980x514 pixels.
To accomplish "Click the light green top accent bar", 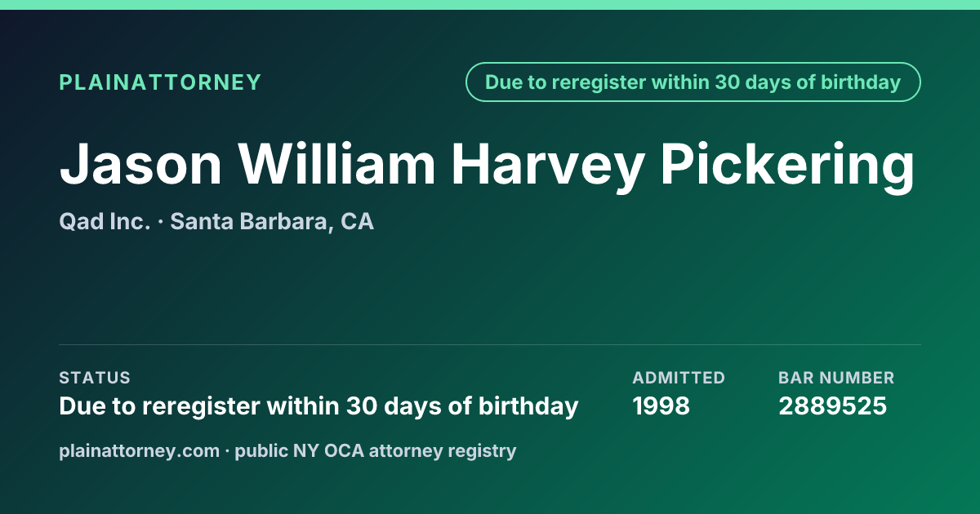I will [x=490, y=5].
